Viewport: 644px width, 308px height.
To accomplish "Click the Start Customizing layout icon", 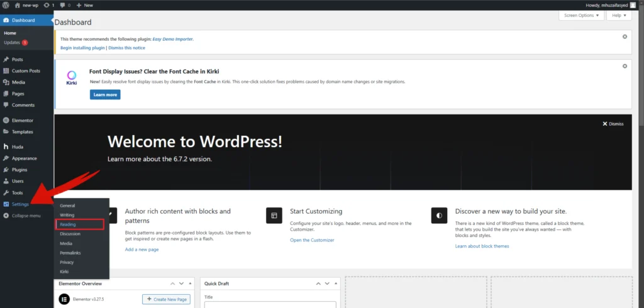I will point(274,215).
